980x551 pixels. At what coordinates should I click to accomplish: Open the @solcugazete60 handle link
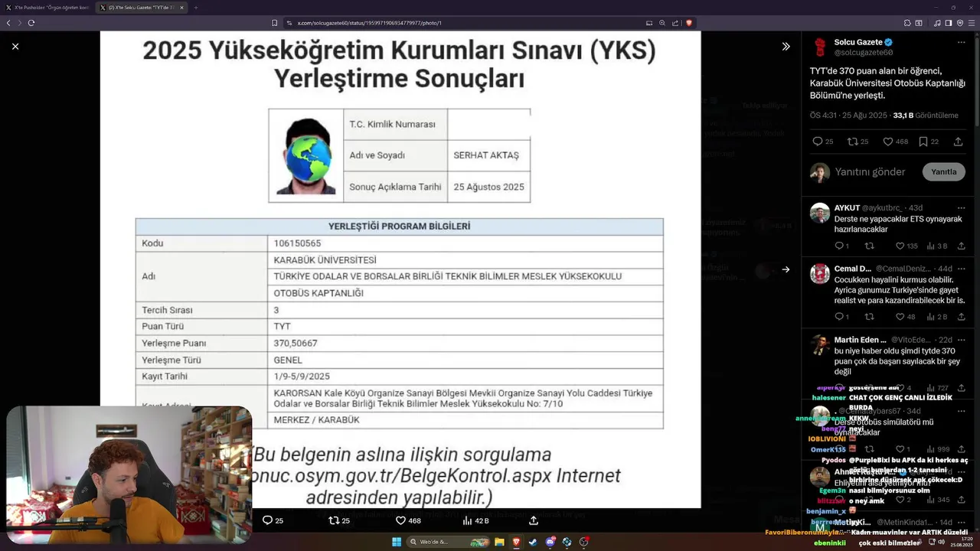click(x=864, y=53)
